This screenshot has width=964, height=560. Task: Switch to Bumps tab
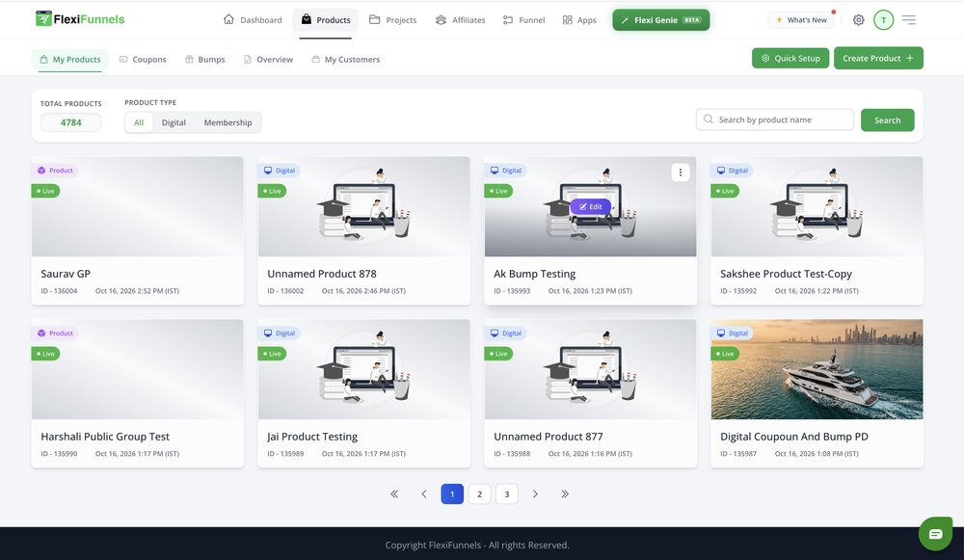coord(204,59)
